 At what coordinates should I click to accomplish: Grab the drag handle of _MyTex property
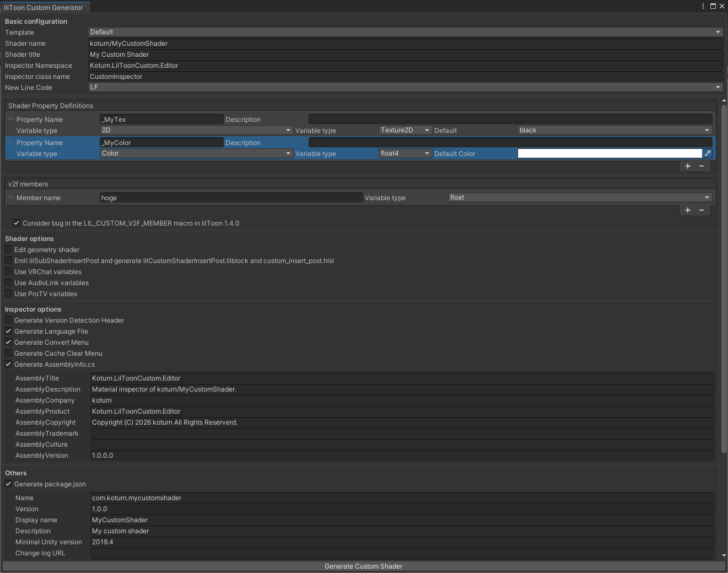point(10,119)
